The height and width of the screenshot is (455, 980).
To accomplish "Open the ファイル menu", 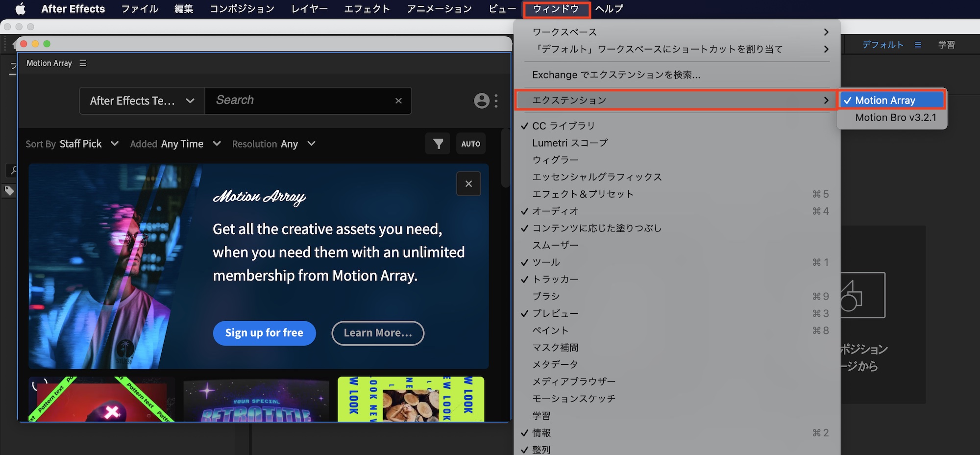I will [140, 9].
